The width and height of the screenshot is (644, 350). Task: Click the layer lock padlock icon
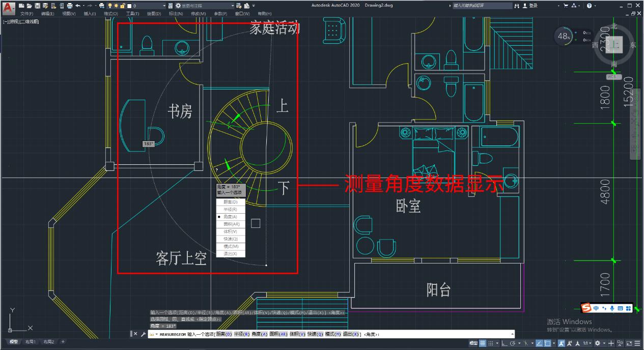(x=123, y=5)
